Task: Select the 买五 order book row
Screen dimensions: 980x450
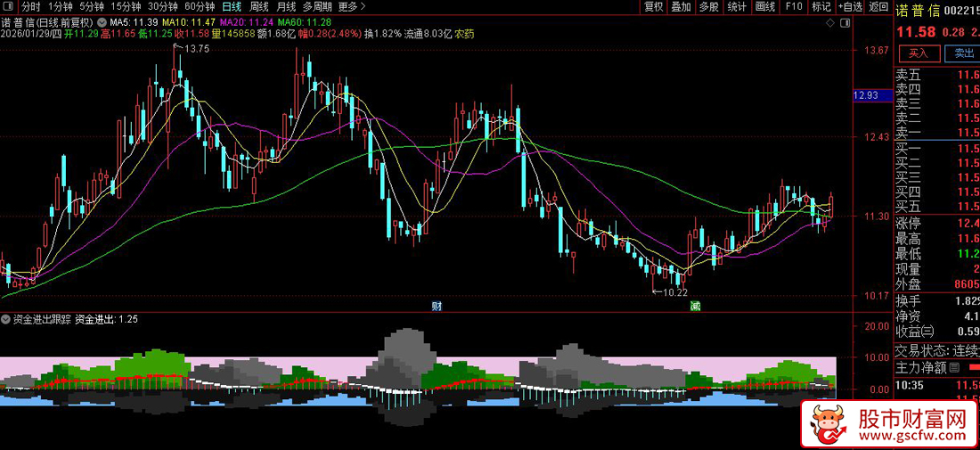Action: 937,207
